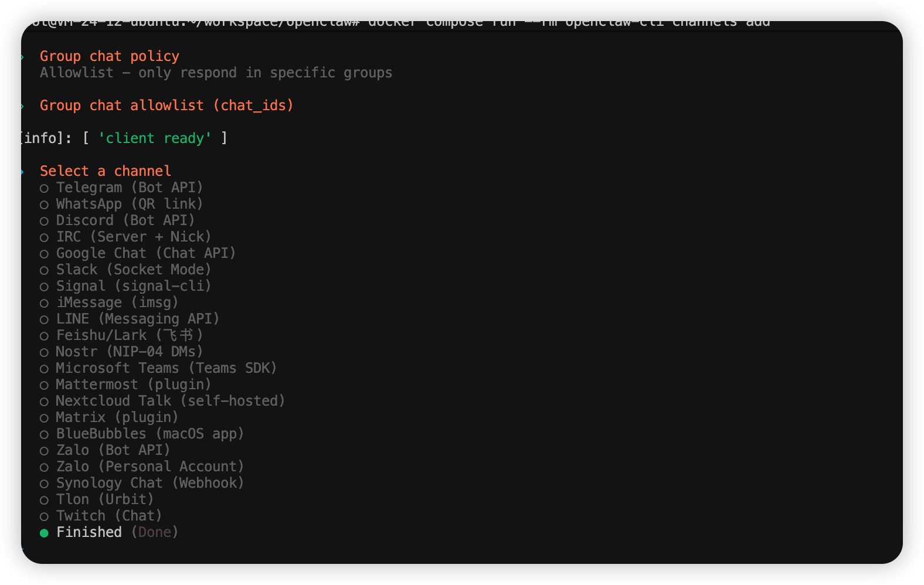Click the Group chat allowlist (chat_ids) prompt
Screen dimensions: 924x585
(x=167, y=106)
